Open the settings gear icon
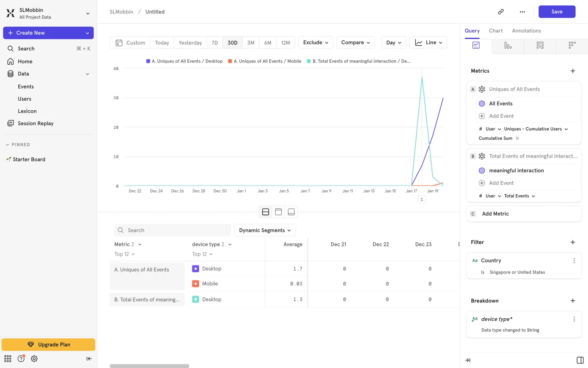The height and width of the screenshot is (368, 588). (x=34, y=358)
